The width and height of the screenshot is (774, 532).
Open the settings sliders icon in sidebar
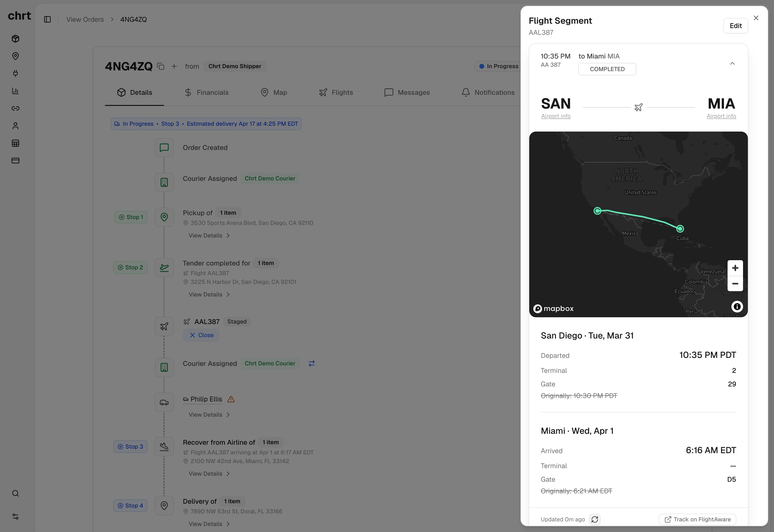tap(15, 516)
